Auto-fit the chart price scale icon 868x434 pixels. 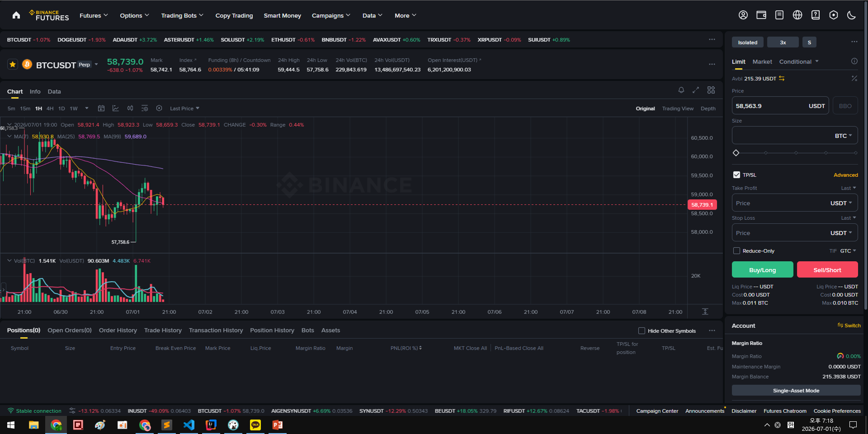click(705, 312)
